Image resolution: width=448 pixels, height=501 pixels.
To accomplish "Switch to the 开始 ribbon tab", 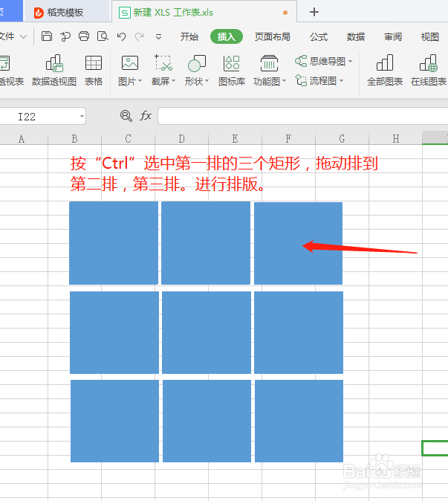I will 189,37.
